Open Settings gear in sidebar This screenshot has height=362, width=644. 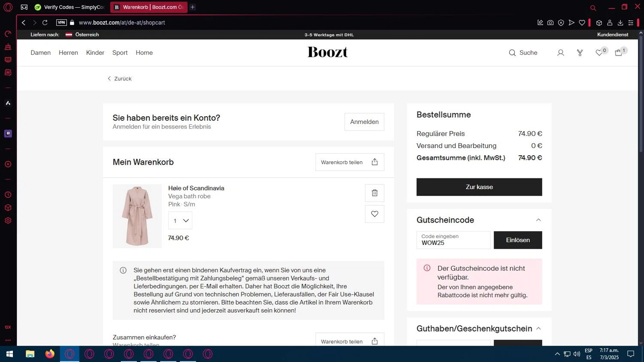(8, 220)
